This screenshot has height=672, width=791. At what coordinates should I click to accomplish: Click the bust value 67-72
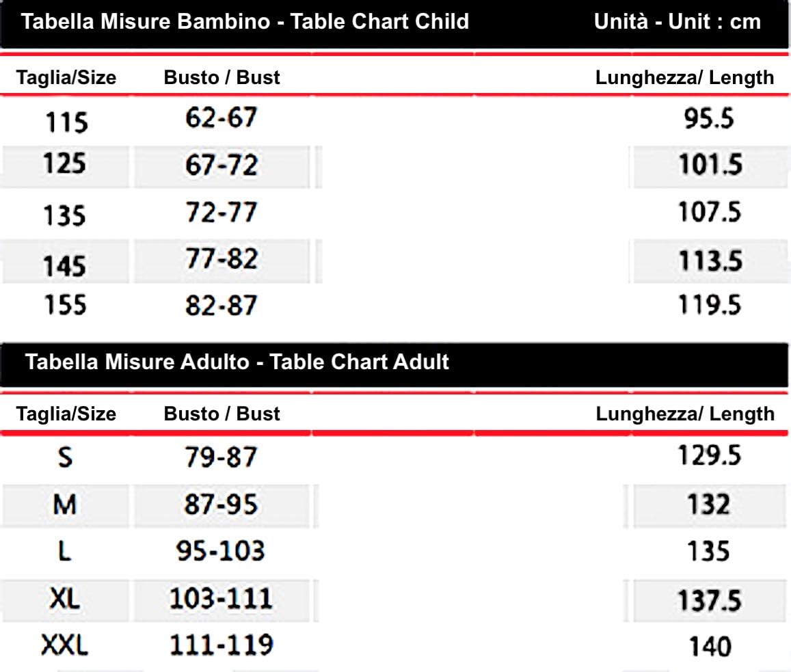(222, 165)
